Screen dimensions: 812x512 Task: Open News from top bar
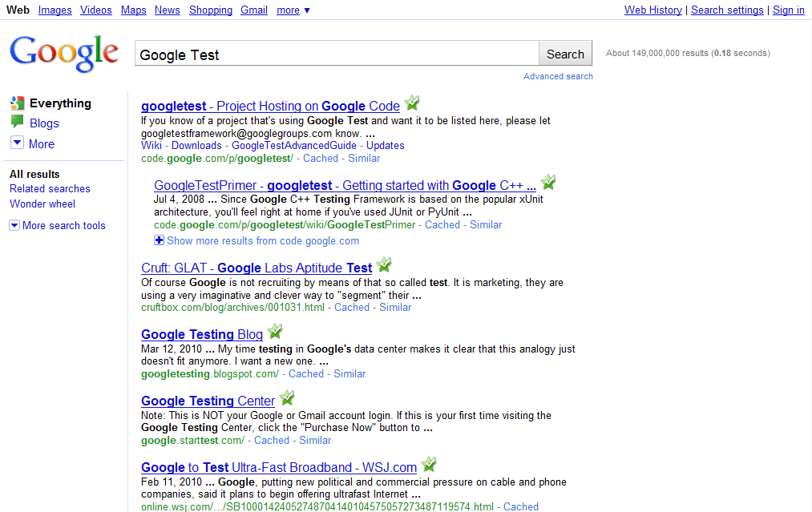point(168,10)
